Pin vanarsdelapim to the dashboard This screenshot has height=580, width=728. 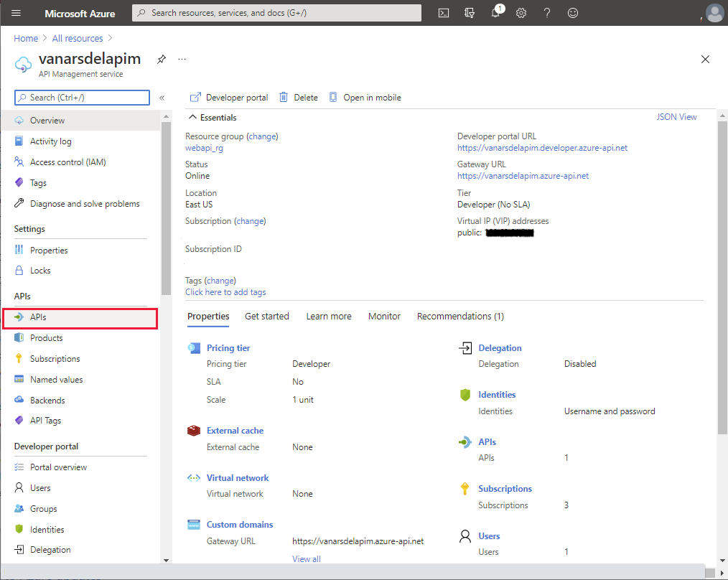coord(162,60)
